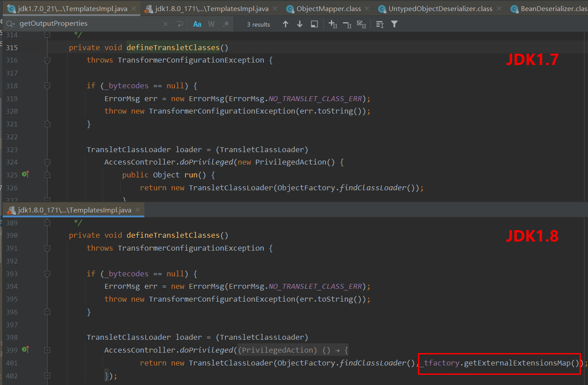Click the '3 results' search count
The image size is (588, 385).
[258, 24]
